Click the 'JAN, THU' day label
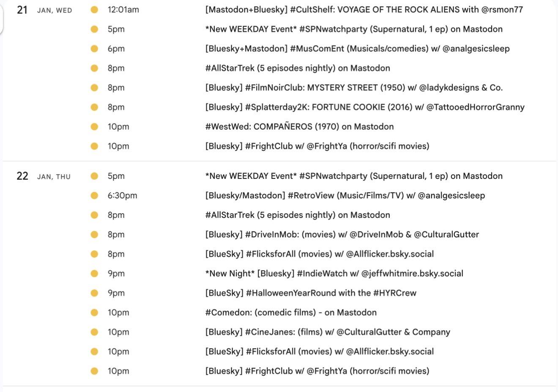The image size is (558, 392). point(54,177)
